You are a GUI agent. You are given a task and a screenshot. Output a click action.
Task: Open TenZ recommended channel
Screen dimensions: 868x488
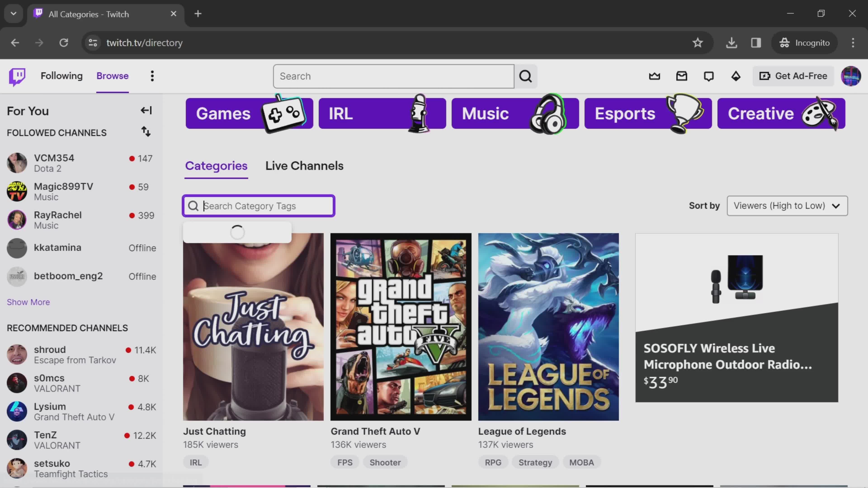[81, 440]
